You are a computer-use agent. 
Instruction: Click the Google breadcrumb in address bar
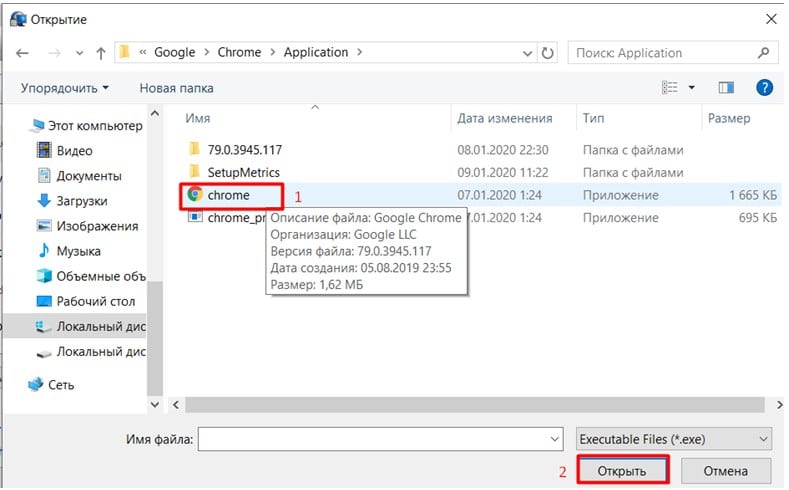[x=174, y=52]
